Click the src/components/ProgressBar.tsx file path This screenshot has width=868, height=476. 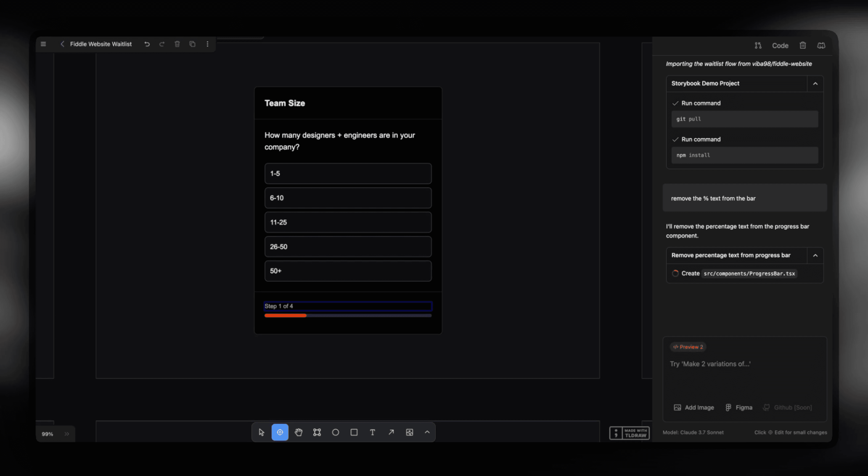749,274
